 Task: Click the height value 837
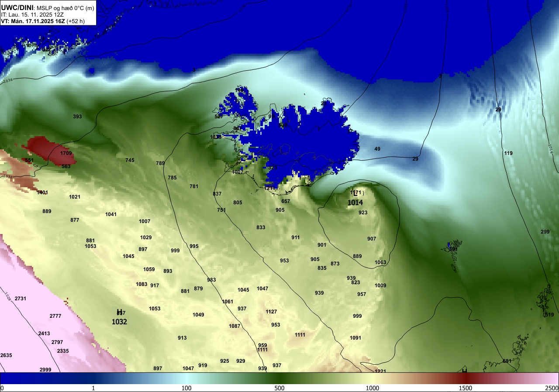217,194
